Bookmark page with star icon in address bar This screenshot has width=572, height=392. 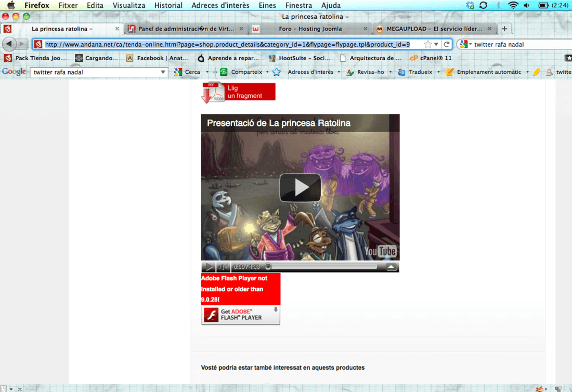tap(427, 44)
